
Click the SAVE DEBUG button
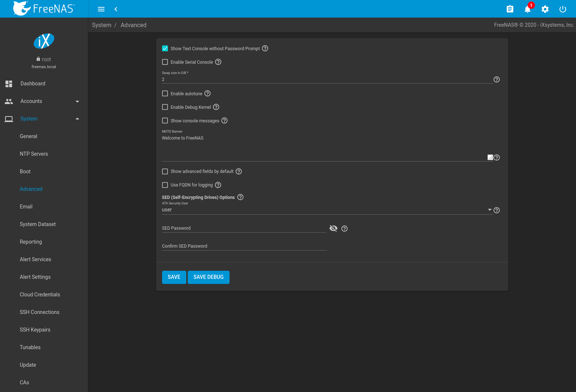tap(208, 277)
